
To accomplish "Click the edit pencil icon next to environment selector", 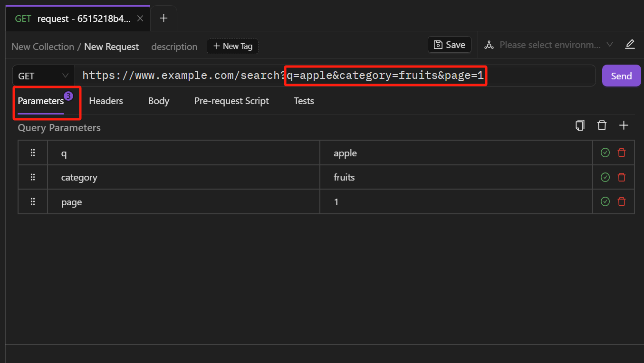I will click(630, 45).
